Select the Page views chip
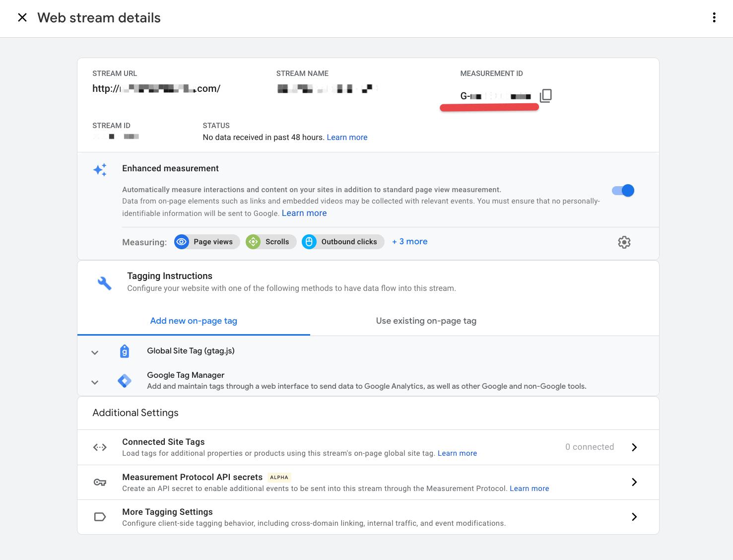 click(x=207, y=242)
